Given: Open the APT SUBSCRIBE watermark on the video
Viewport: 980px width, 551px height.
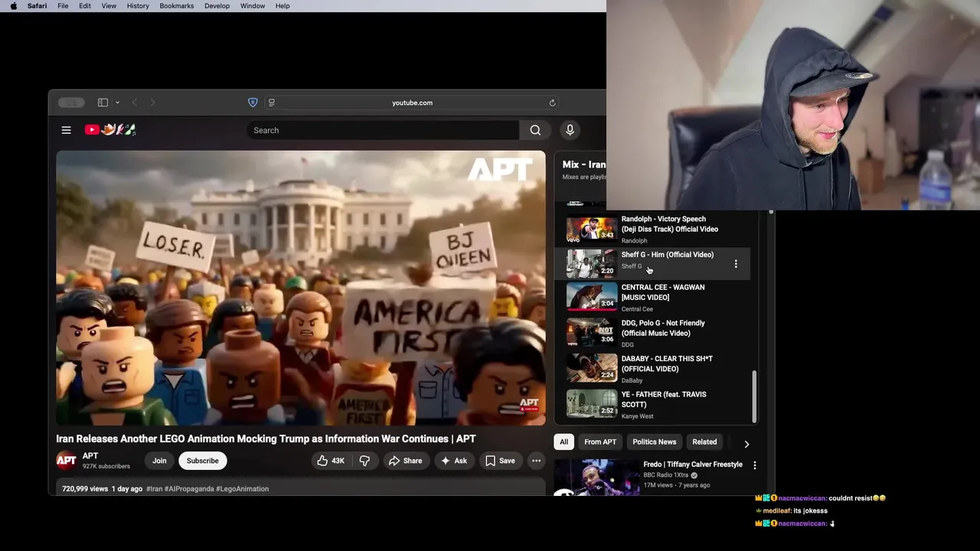Looking at the screenshot, I should pos(529,404).
